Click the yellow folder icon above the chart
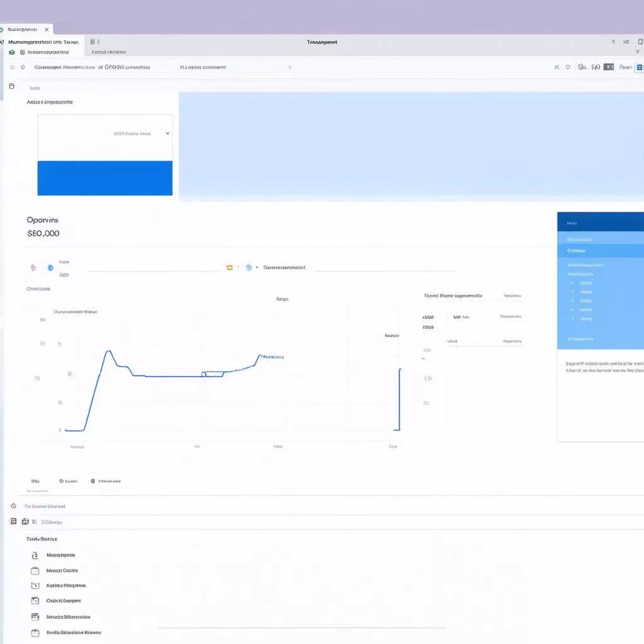Image resolution: width=644 pixels, height=644 pixels. (230, 267)
